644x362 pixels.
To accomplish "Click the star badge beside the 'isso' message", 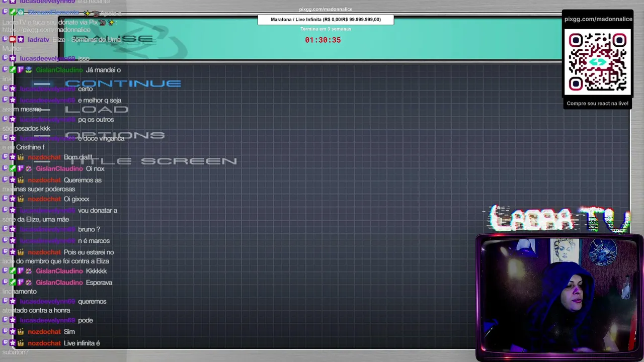I will coord(13,58).
